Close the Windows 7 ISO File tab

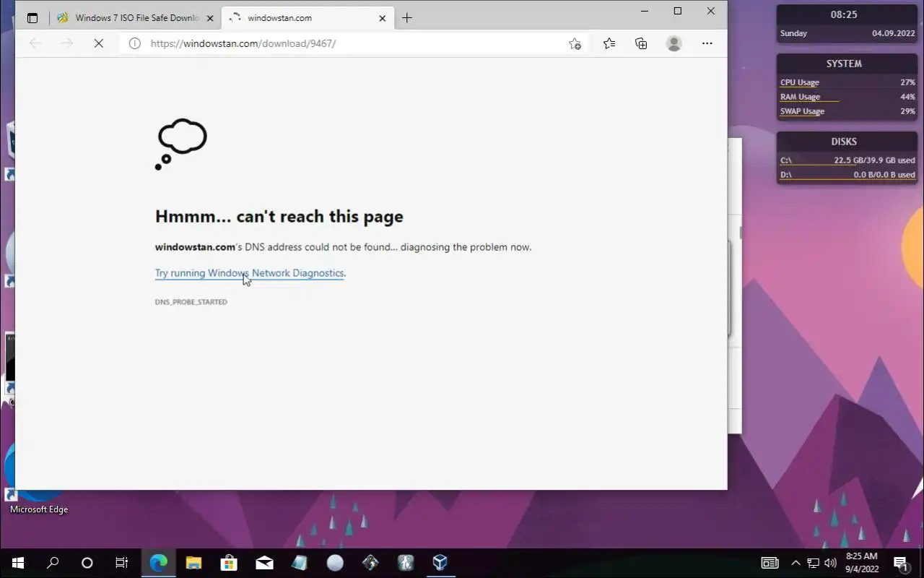210,18
